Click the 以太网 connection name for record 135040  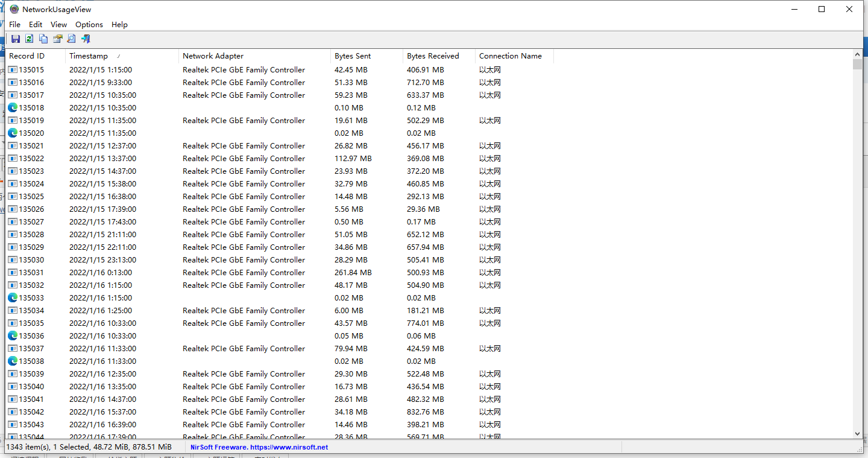pyautogui.click(x=490, y=386)
